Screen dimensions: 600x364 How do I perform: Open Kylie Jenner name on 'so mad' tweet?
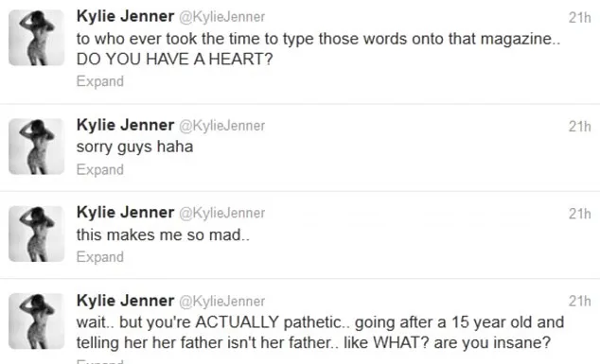coord(125,213)
